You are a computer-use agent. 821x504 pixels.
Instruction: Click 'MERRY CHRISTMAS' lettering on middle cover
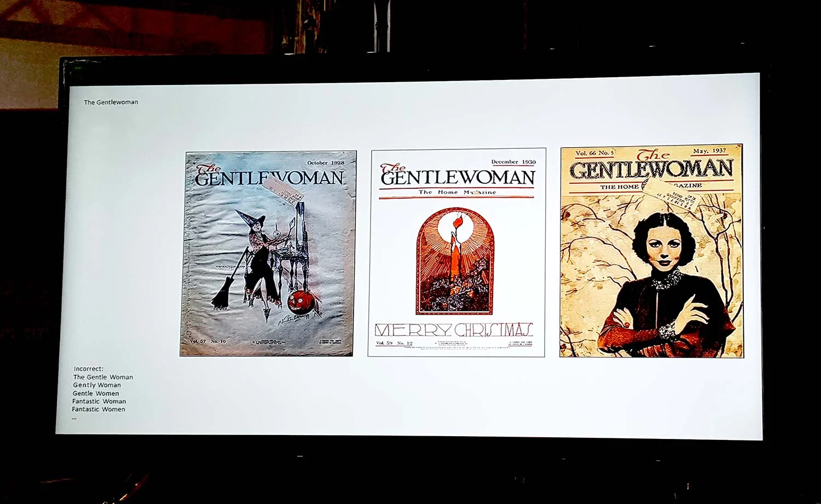(454, 330)
